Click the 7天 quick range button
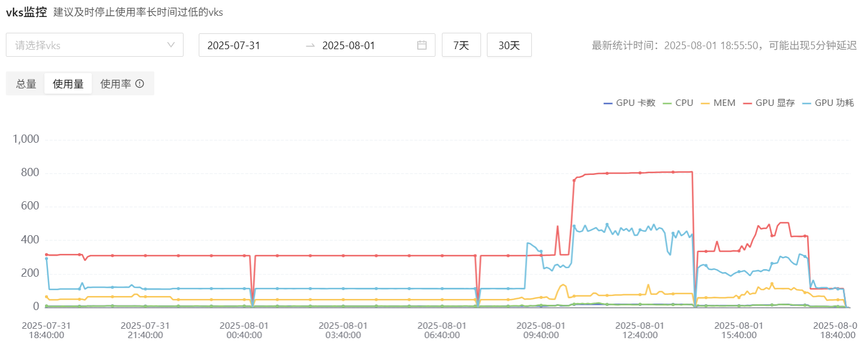868x351 pixels. pos(461,45)
